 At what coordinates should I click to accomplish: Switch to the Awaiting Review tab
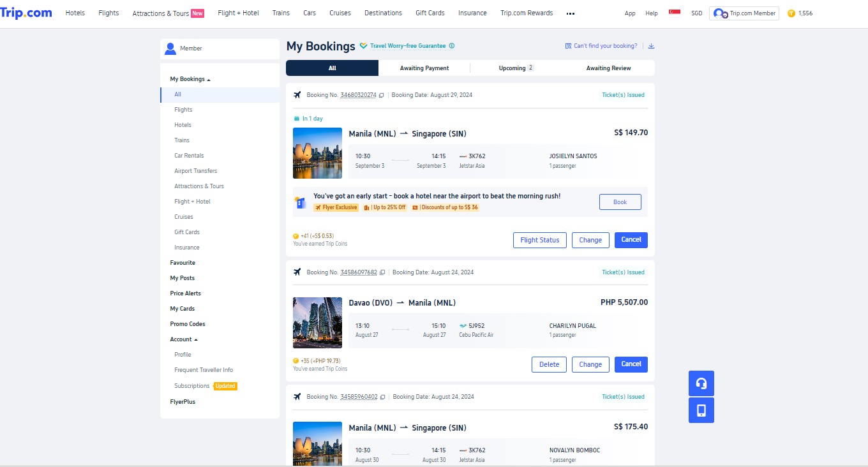tap(608, 68)
